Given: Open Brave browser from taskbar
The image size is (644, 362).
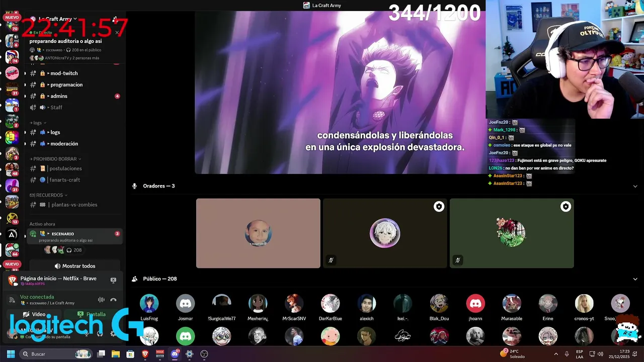Looking at the screenshot, I should coord(145,354).
